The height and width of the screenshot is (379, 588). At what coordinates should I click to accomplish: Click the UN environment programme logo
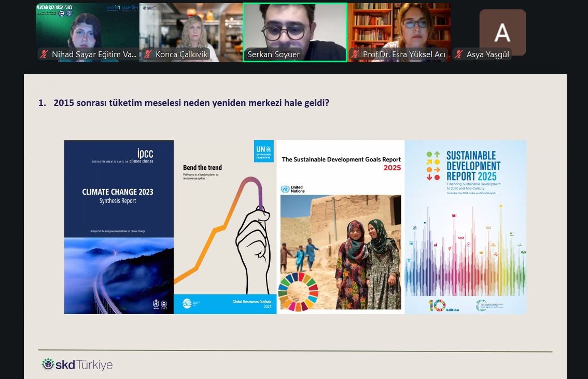[263, 152]
